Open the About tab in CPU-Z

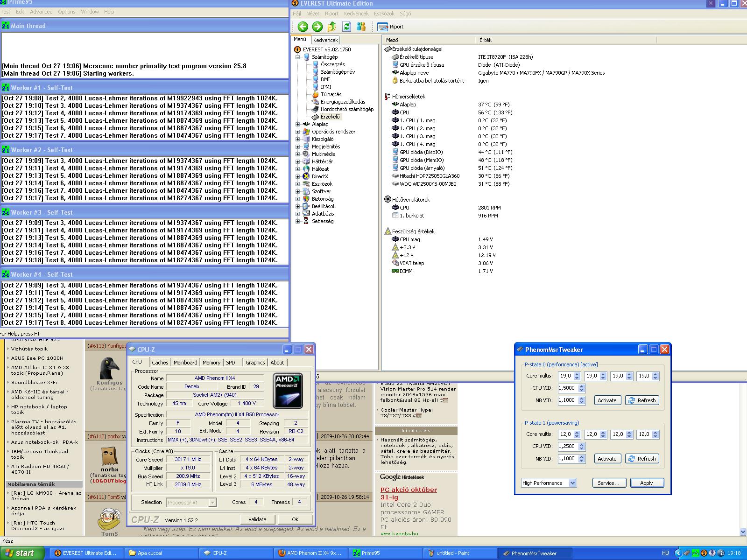point(277,363)
